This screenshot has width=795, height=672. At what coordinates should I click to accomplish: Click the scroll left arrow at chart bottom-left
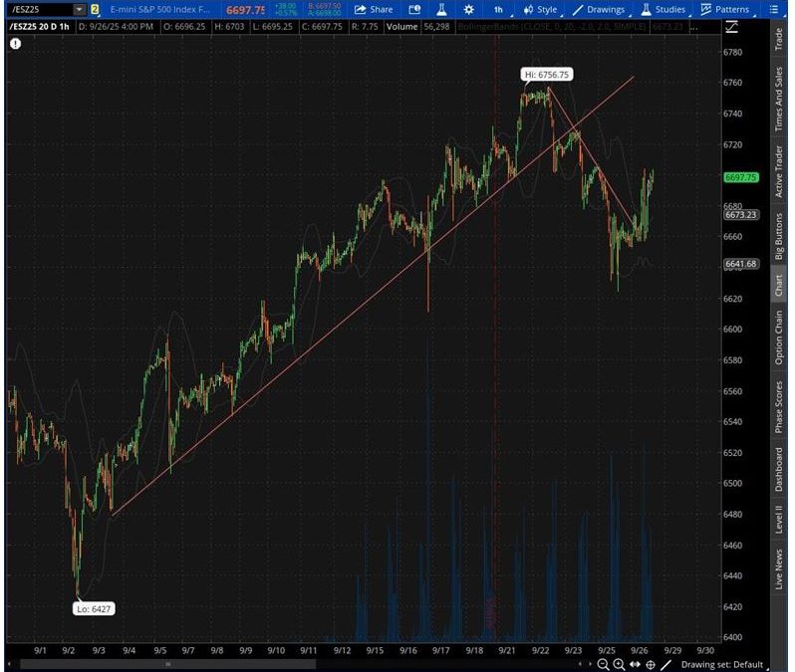[9, 664]
